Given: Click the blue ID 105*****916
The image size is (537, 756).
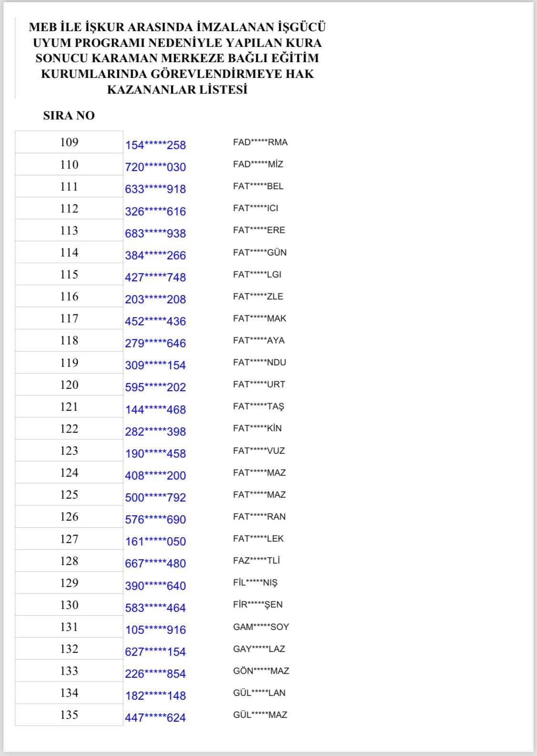Looking at the screenshot, I should (156, 630).
